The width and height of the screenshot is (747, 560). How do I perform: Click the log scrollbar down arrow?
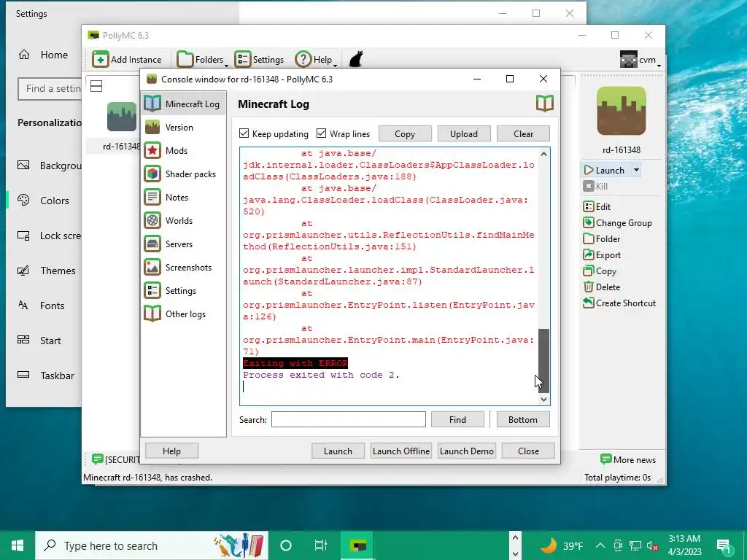[x=543, y=399]
